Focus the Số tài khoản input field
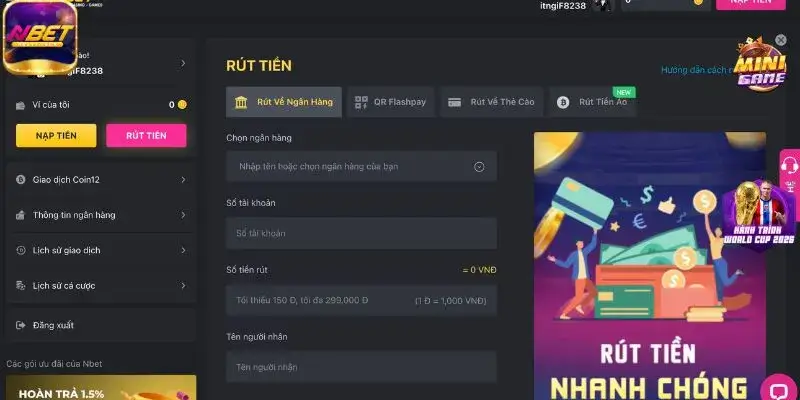Screen dimensions: 800x400 [361, 233]
